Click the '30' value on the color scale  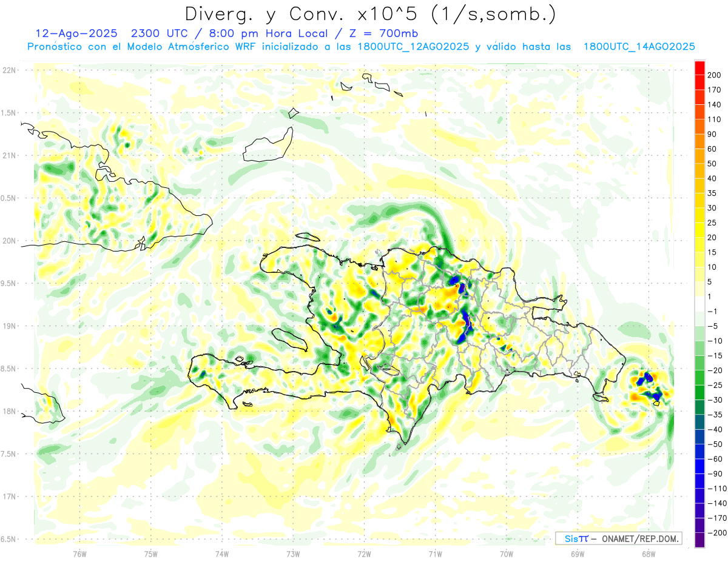[x=712, y=208]
